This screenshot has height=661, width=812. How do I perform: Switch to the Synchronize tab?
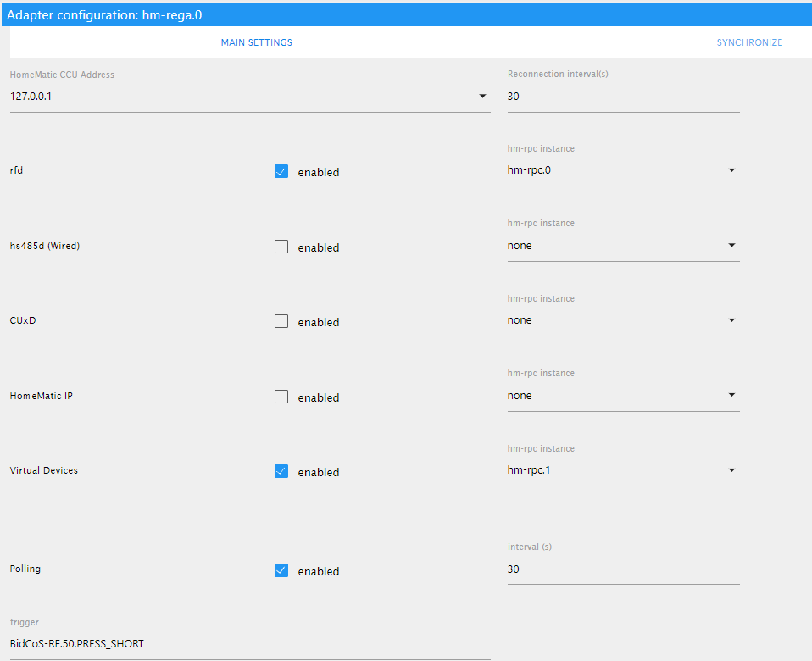[x=749, y=42]
